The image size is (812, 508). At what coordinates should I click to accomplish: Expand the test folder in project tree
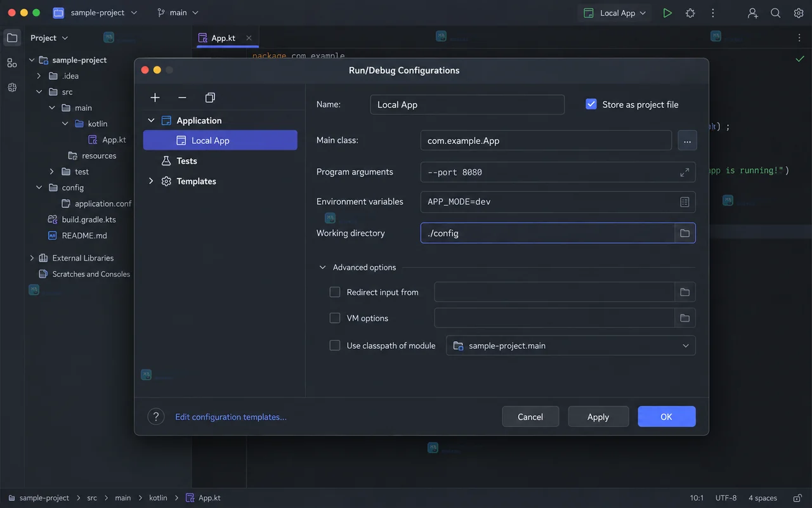click(x=52, y=172)
